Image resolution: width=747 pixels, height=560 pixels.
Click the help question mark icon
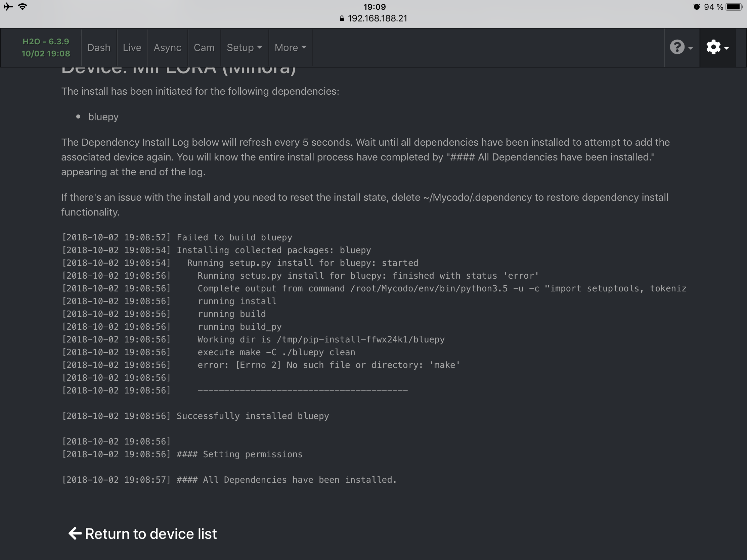[x=677, y=47]
